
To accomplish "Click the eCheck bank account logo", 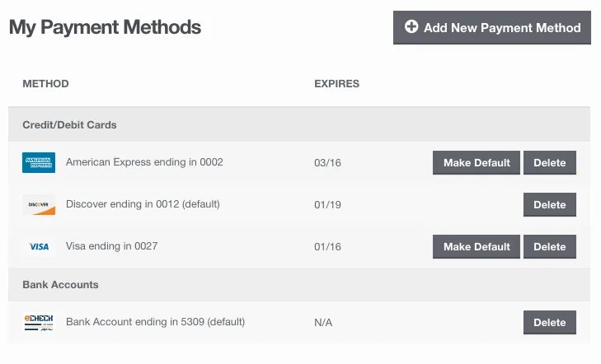I will pyautogui.click(x=39, y=322).
